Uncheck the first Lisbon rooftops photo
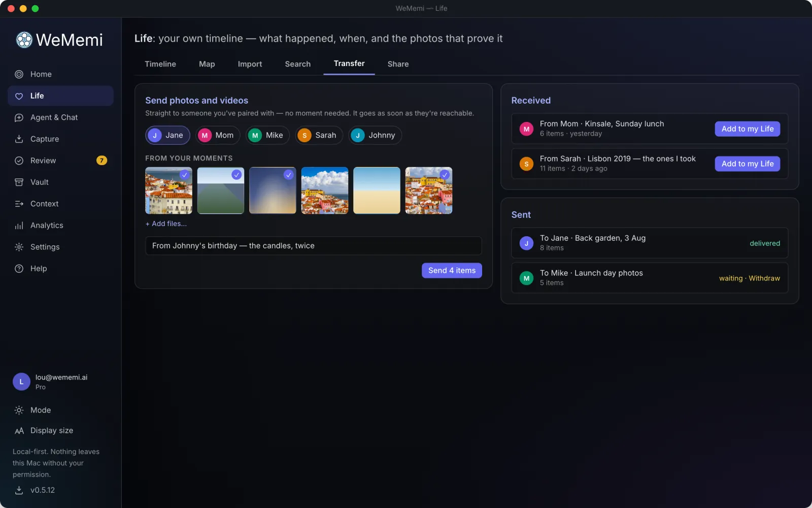The height and width of the screenshot is (508, 812). [x=184, y=175]
